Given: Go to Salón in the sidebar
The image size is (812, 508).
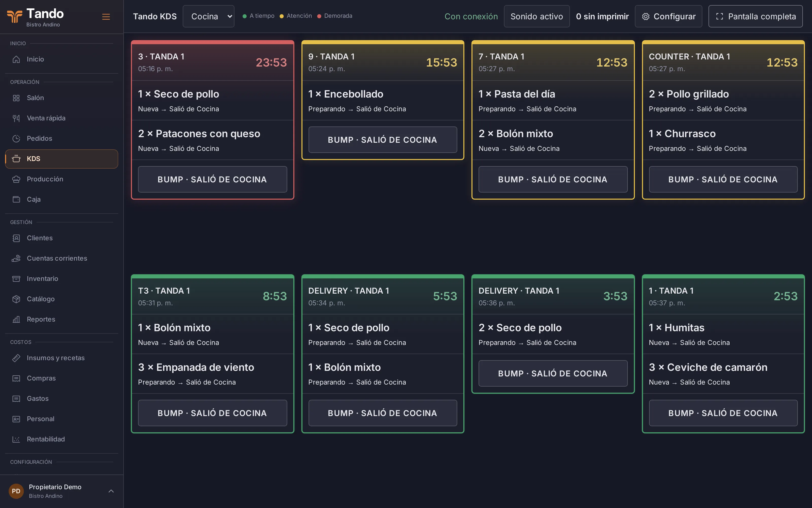Looking at the screenshot, I should (x=61, y=98).
